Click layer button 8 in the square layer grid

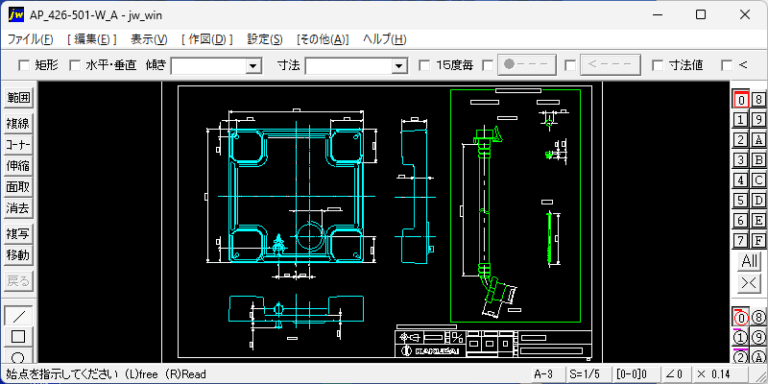pos(758,99)
